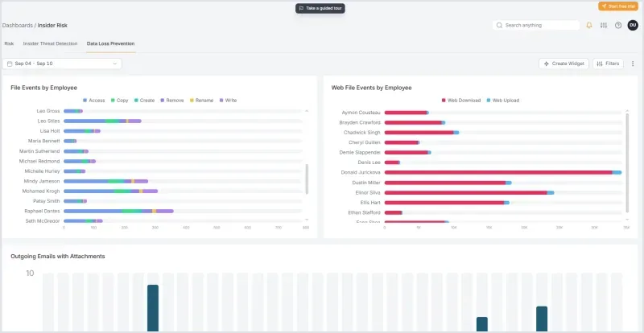Click Ellis Hart row label
This screenshot has width=644, height=333.
[370, 203]
